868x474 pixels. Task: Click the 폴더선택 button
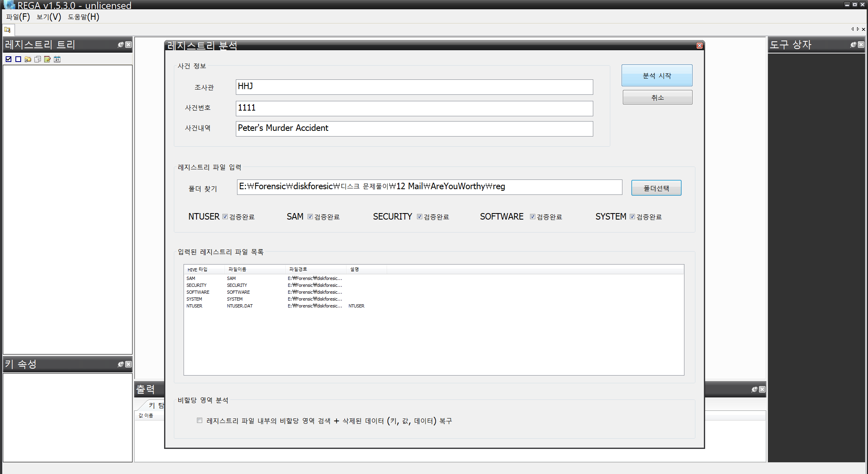pyautogui.click(x=656, y=188)
